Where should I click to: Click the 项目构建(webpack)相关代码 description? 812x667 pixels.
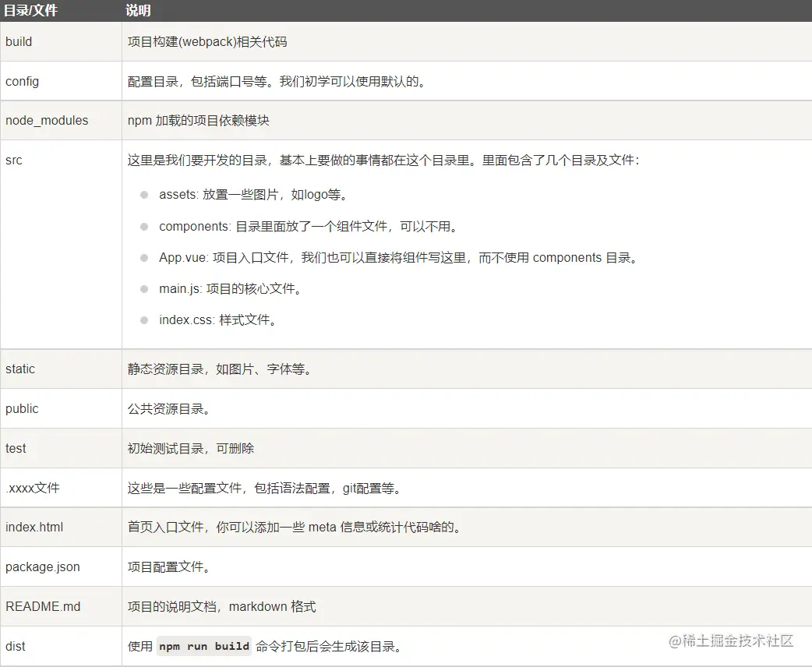click(207, 42)
